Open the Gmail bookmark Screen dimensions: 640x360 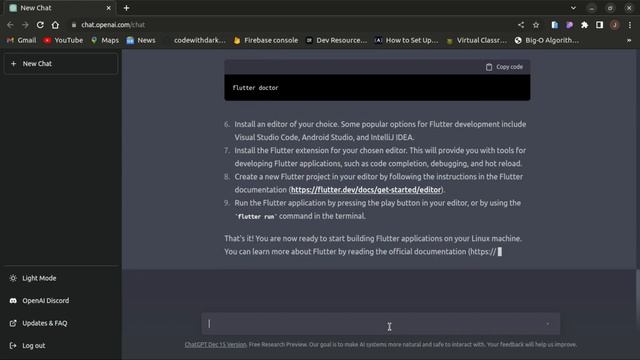pos(22,40)
